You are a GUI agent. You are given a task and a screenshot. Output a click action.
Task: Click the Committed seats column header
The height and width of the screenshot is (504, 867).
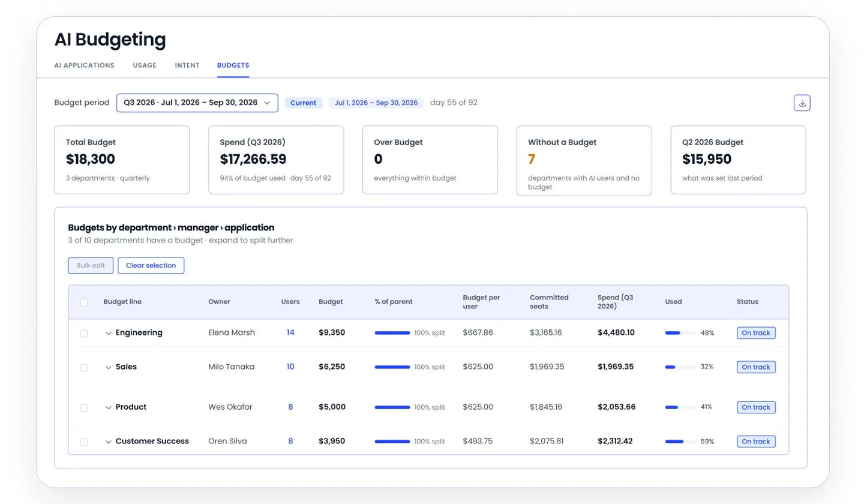pyautogui.click(x=549, y=301)
